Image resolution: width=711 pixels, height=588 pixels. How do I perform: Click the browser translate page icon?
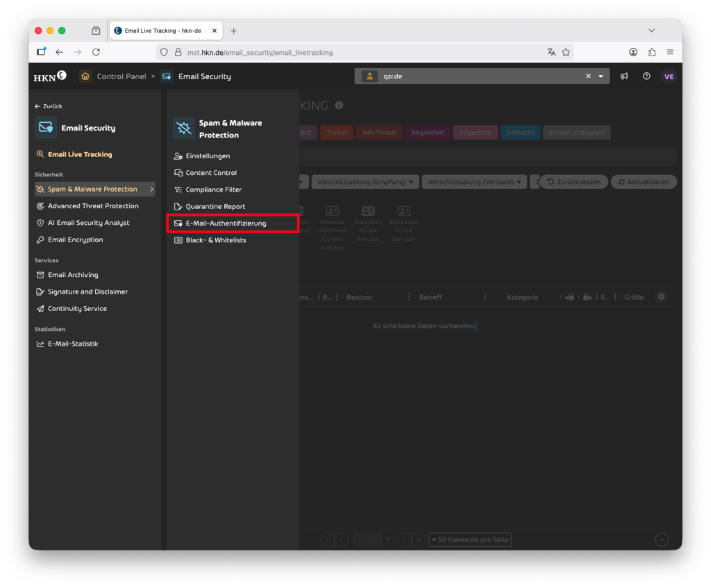(551, 52)
